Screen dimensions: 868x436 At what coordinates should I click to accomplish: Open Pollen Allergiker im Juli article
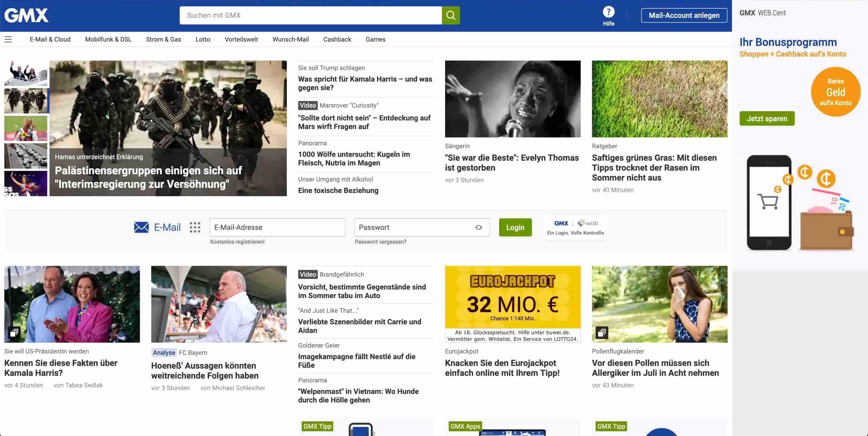655,368
